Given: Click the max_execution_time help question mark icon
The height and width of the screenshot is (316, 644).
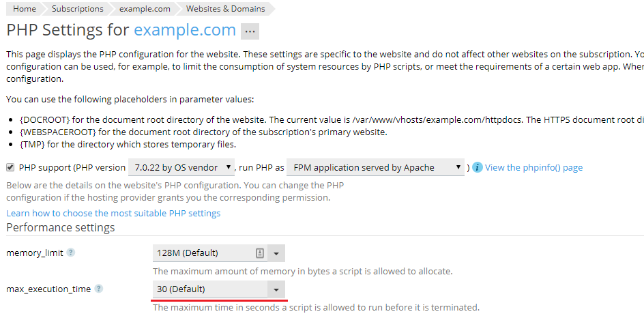Looking at the screenshot, I should pos(99,289).
